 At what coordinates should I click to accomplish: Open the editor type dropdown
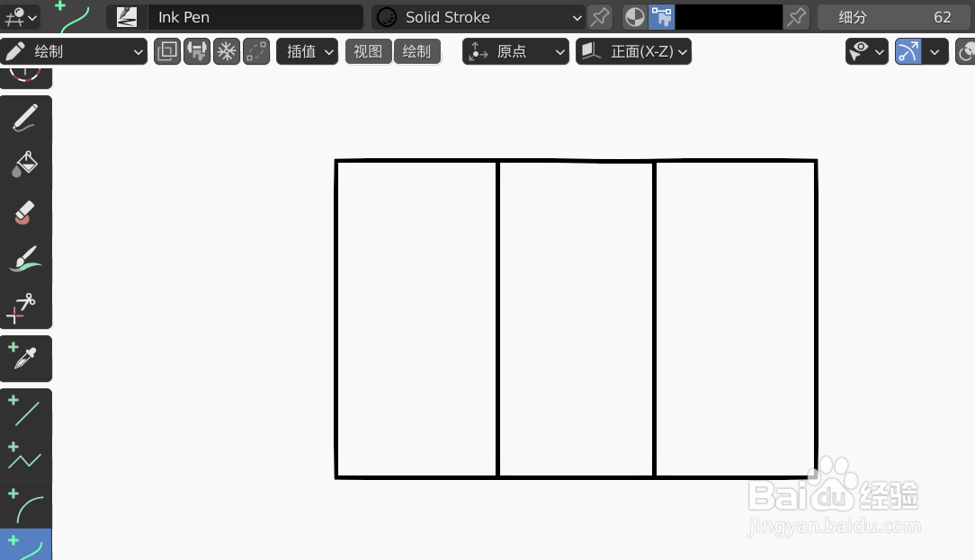tap(21, 17)
